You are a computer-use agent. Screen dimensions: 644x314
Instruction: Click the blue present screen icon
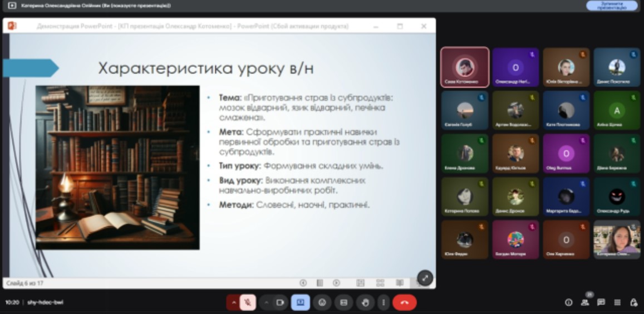pyautogui.click(x=301, y=302)
